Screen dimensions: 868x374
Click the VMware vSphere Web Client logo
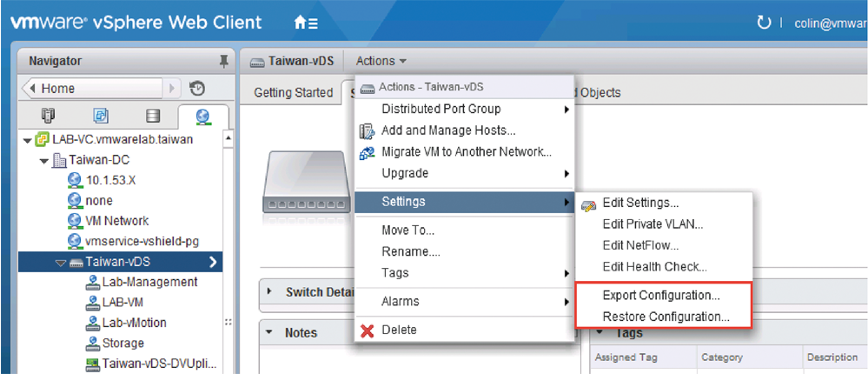pos(135,23)
